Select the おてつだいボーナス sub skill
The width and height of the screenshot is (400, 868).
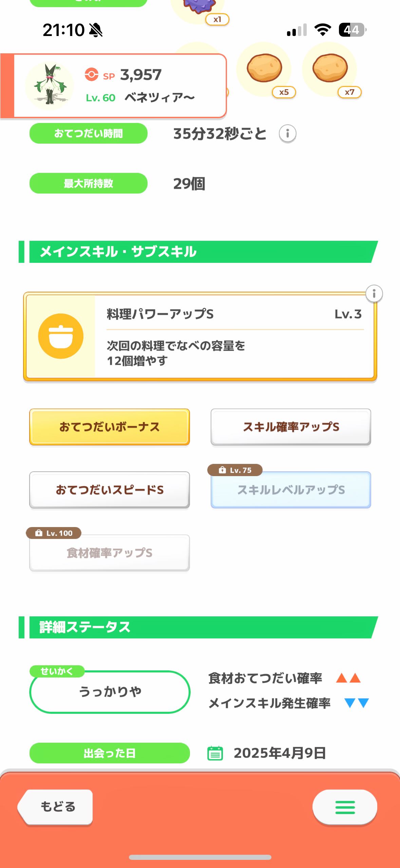point(109,427)
